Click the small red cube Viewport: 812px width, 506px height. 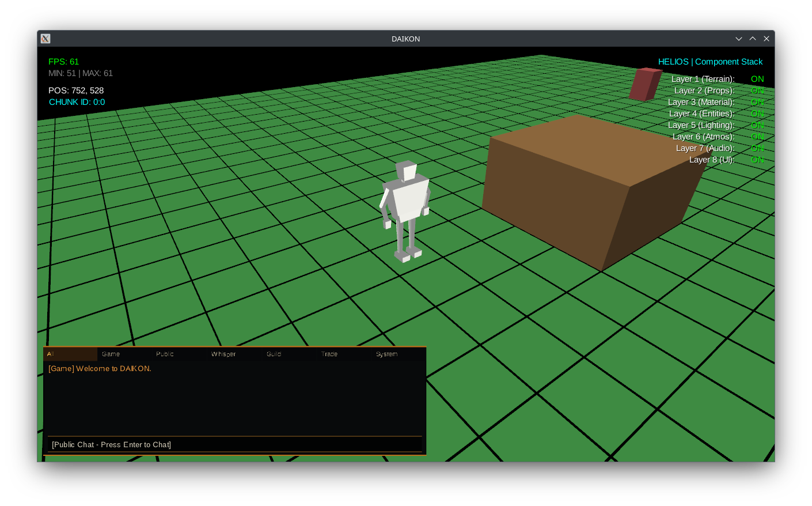tap(645, 84)
